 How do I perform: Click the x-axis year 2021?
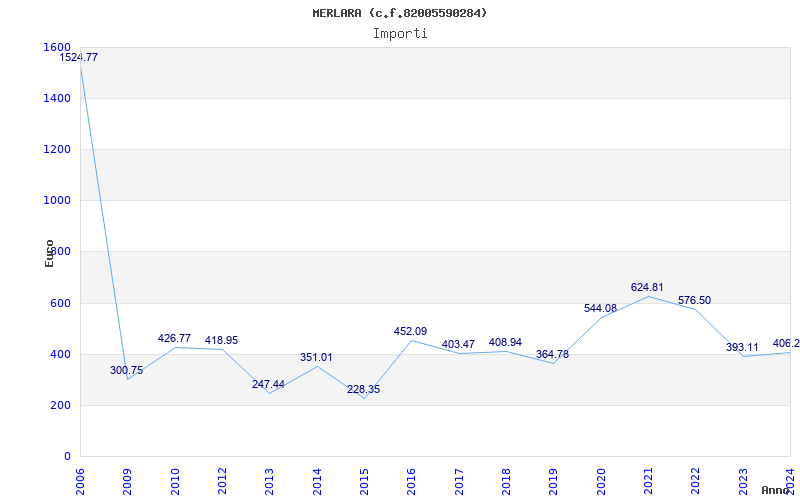tap(648, 482)
